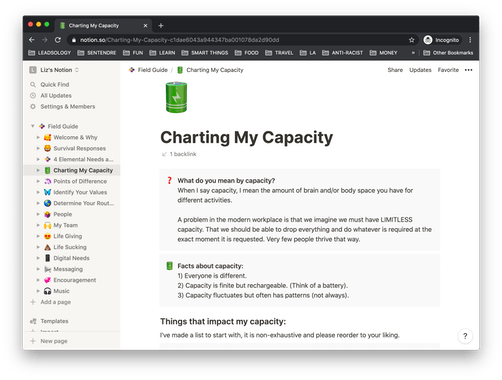This screenshot has width=502, height=380.
Task: Click the large green battery page icon
Action: 176,97
